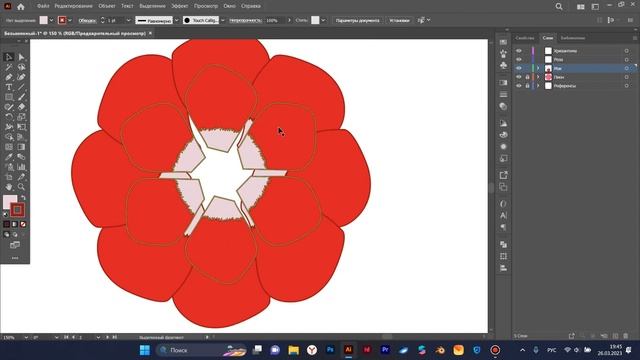Switch to the Свойства panel tab
Viewport: 640px width, 360px height.
pos(525,38)
